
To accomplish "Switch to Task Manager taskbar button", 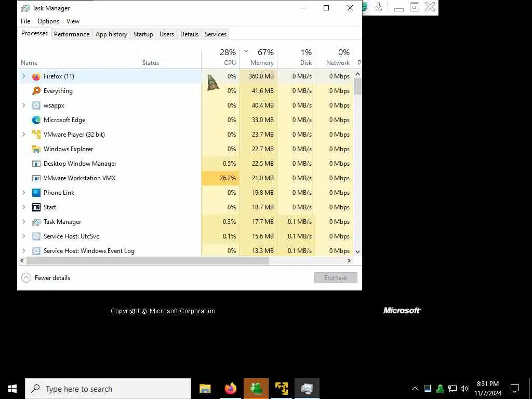I will (307, 389).
